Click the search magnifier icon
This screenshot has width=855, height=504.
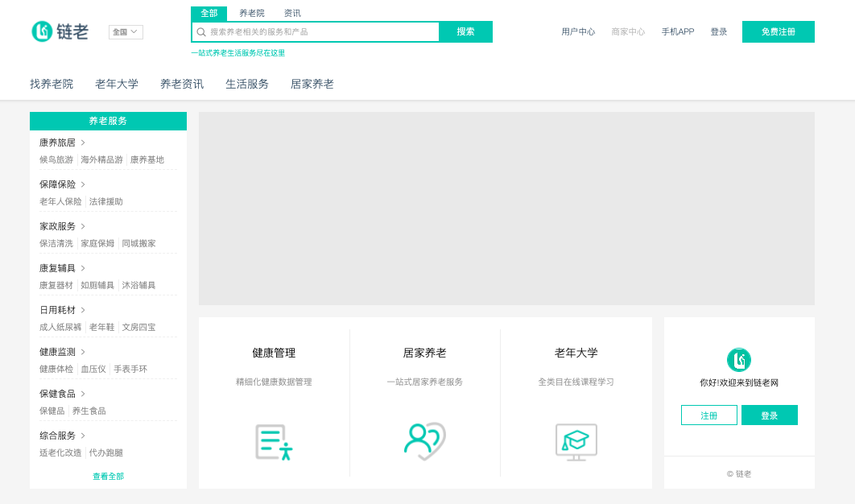click(200, 31)
